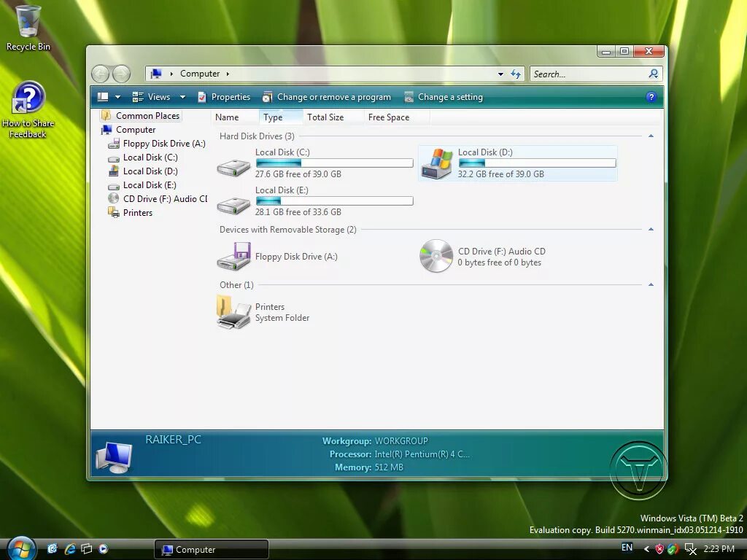
Task: Show hidden tray icons arrow
Action: tap(646, 549)
